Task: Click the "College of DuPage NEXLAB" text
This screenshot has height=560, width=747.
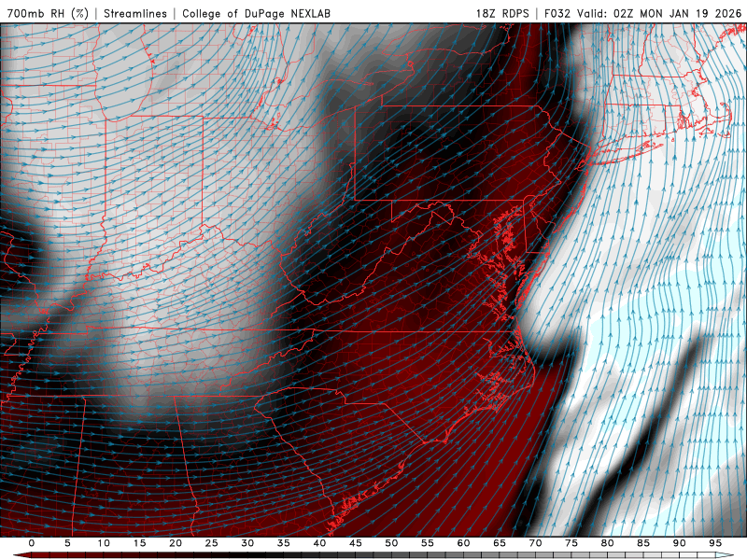Action: (x=256, y=13)
